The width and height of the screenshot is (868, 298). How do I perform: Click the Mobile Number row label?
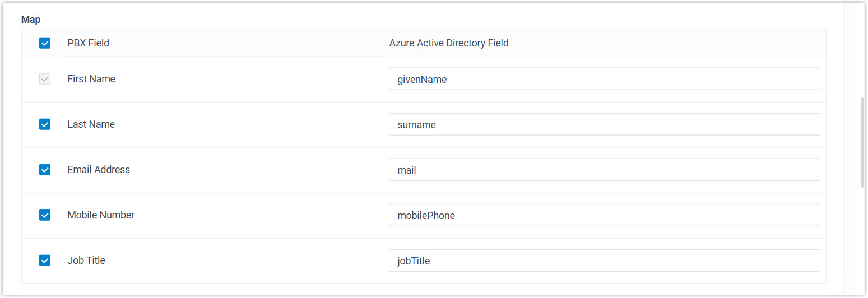click(x=101, y=215)
